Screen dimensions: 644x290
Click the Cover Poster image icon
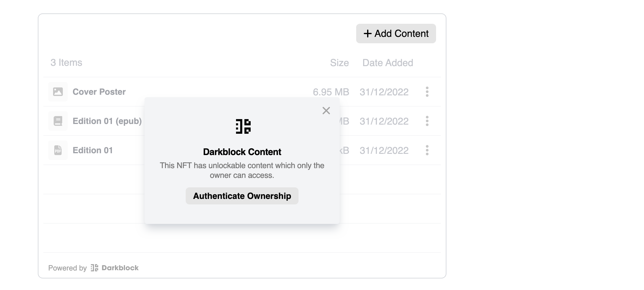[58, 92]
